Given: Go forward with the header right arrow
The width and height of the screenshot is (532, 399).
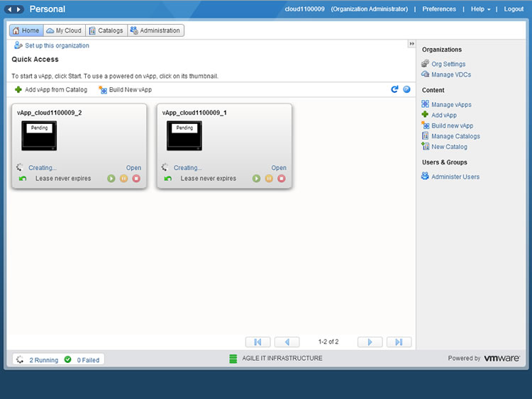Looking at the screenshot, I should (19, 9).
